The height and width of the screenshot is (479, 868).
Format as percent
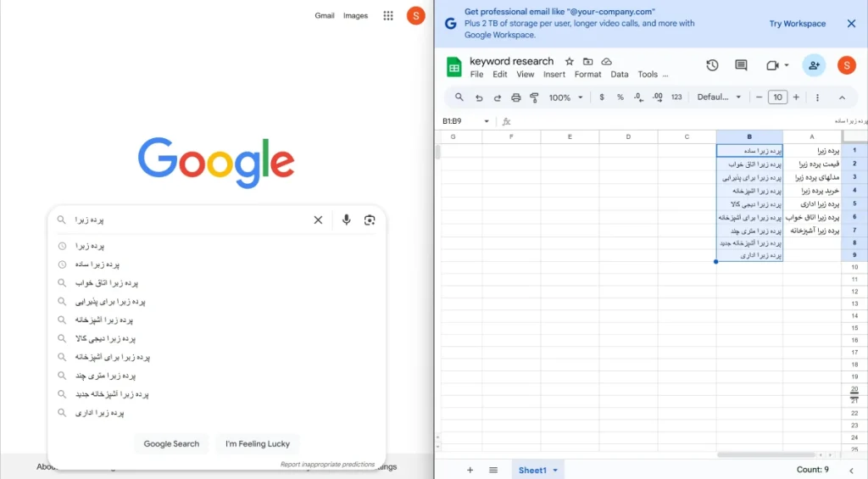[x=620, y=97]
